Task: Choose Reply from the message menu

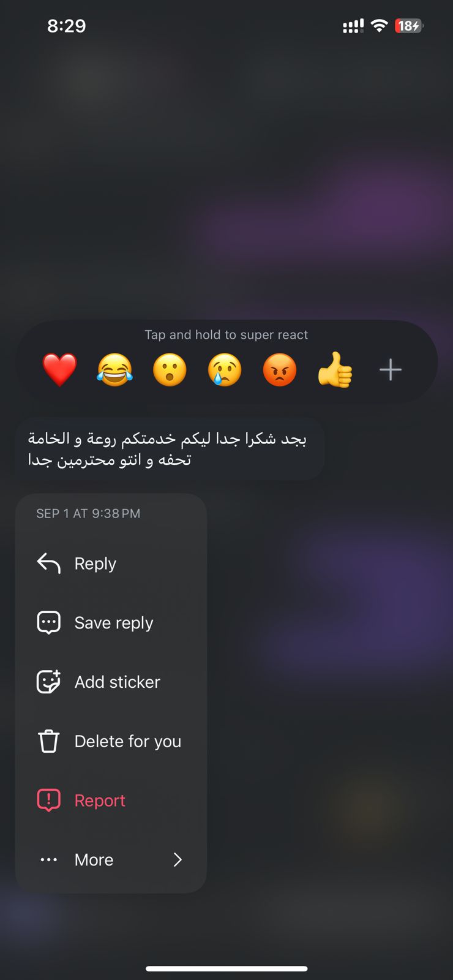Action: (111, 563)
